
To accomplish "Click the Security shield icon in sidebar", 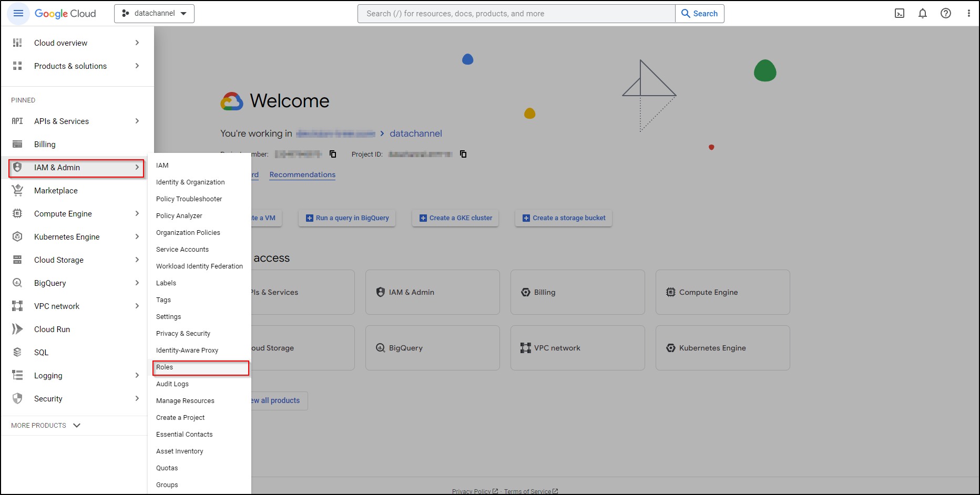I will [x=17, y=398].
